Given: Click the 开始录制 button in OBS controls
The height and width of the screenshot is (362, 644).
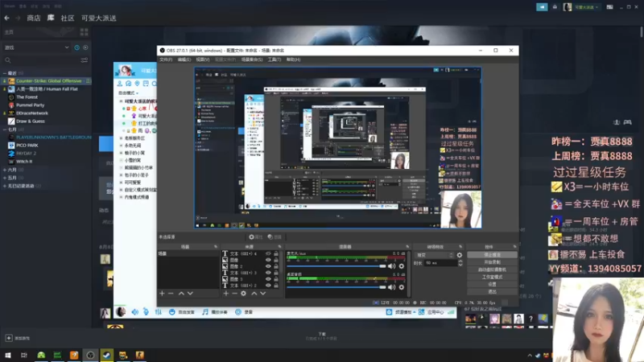Looking at the screenshot, I should [x=492, y=262].
